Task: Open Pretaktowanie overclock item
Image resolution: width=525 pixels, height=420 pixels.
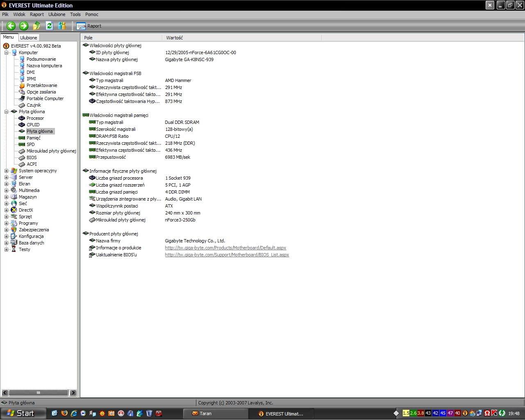Action: click(x=41, y=85)
